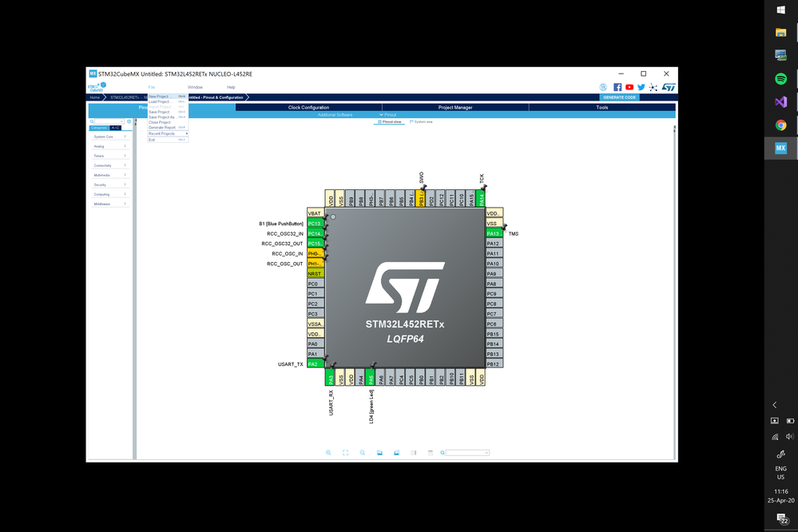798x532 pixels.
Task: Switch to the A->Z sorting tab
Action: [x=115, y=128]
